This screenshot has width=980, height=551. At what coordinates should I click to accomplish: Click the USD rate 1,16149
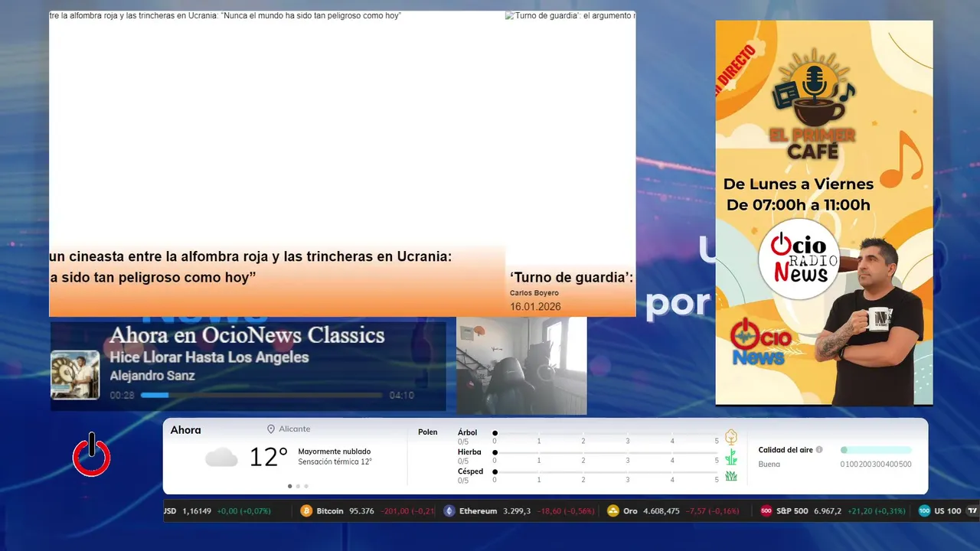[197, 510]
